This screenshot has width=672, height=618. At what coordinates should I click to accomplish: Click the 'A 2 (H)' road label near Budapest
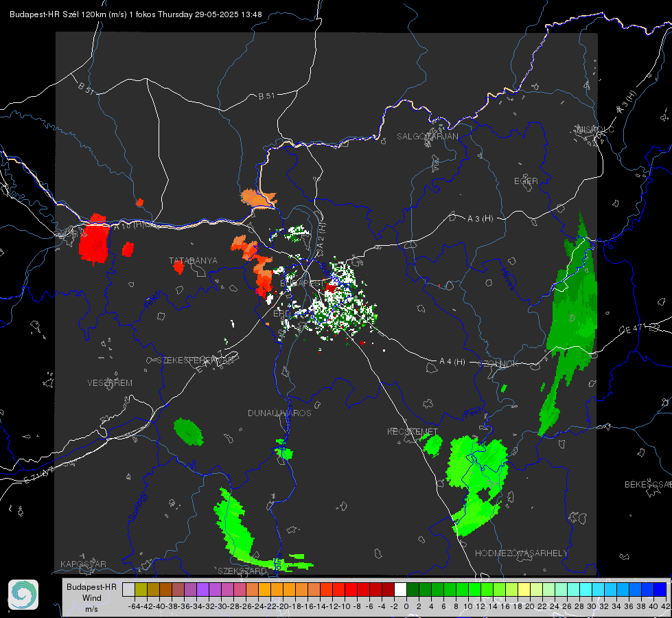point(321,236)
